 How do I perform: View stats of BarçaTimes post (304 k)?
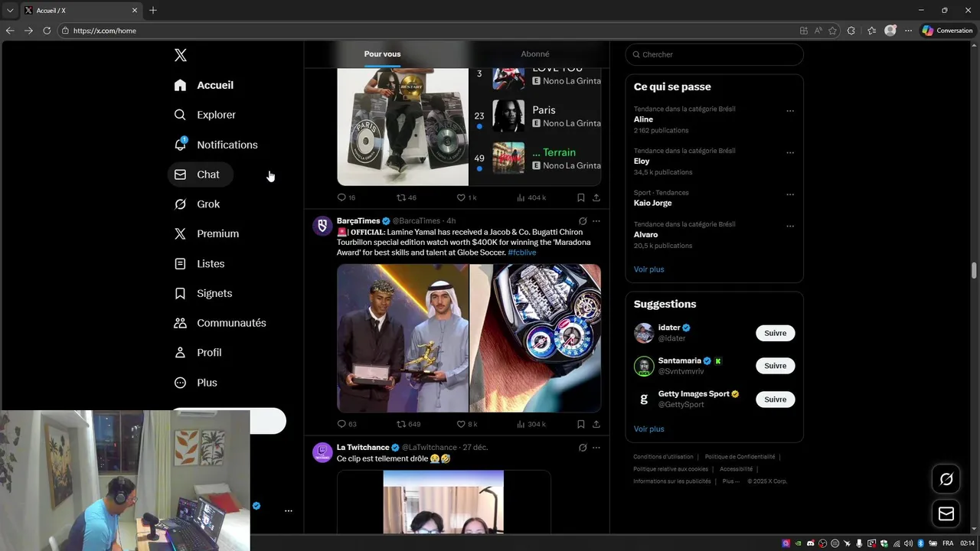click(x=531, y=424)
